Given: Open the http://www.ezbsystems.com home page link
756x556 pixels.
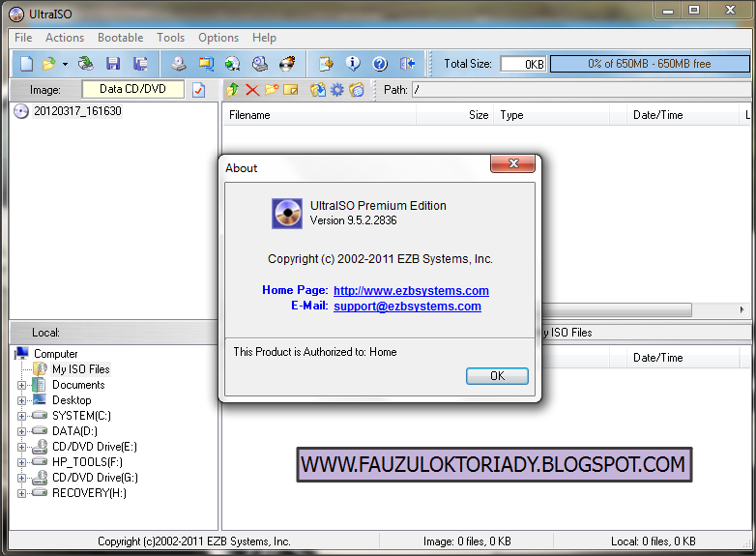Looking at the screenshot, I should (x=411, y=291).
